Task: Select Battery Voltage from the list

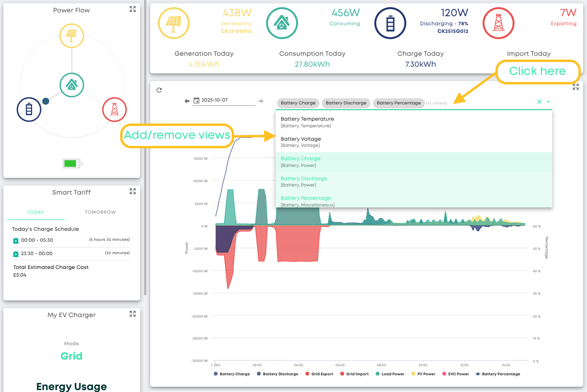Action: (301, 142)
